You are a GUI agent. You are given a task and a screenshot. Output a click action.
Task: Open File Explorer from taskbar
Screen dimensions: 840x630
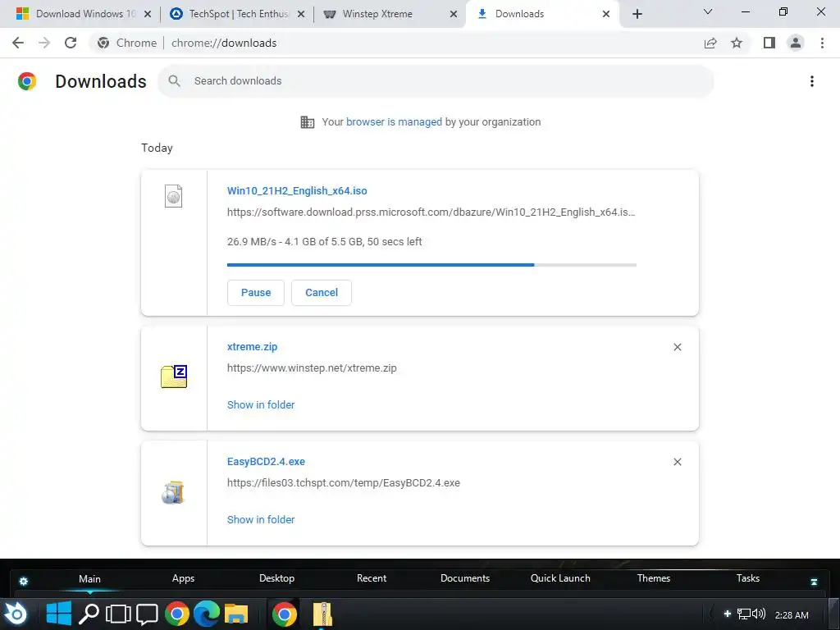pos(236,614)
